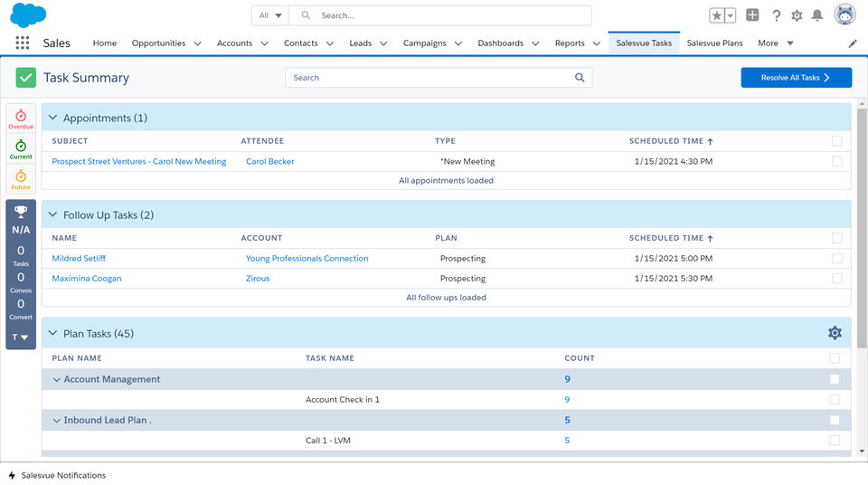Click the global create plus icon
The image size is (868, 485).
pyautogui.click(x=752, y=15)
